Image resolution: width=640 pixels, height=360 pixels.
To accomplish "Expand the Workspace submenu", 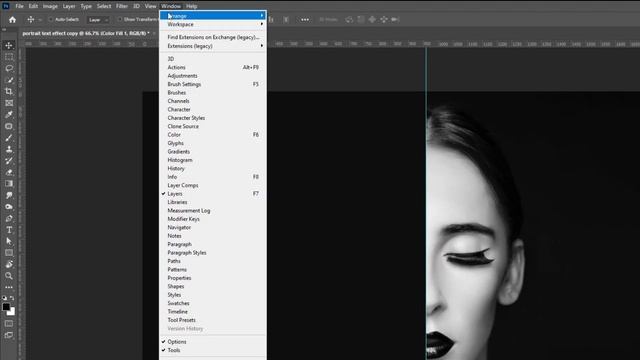I will (213, 24).
